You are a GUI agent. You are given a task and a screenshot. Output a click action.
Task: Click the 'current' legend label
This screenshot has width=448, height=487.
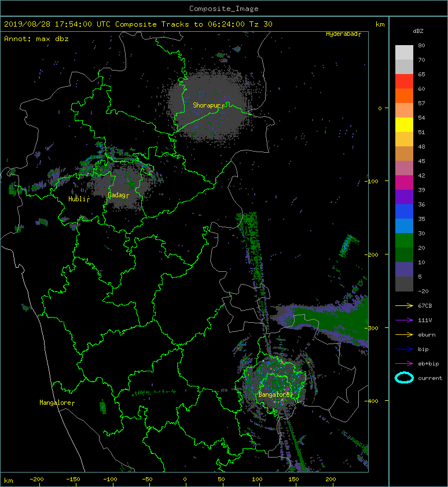point(430,378)
